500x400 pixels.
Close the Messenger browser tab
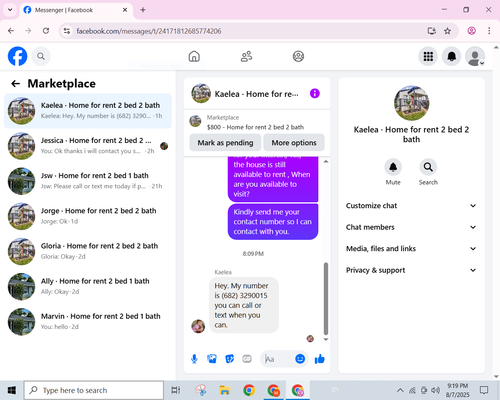[x=125, y=10]
